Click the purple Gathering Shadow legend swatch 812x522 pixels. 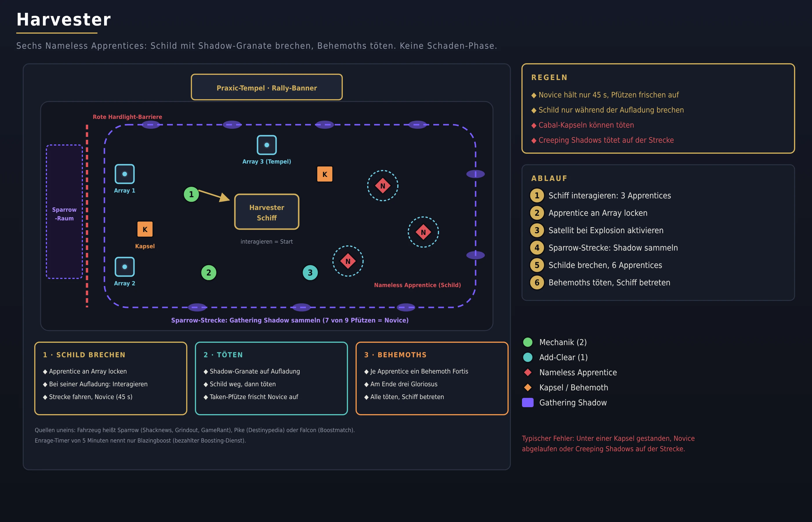(x=528, y=403)
